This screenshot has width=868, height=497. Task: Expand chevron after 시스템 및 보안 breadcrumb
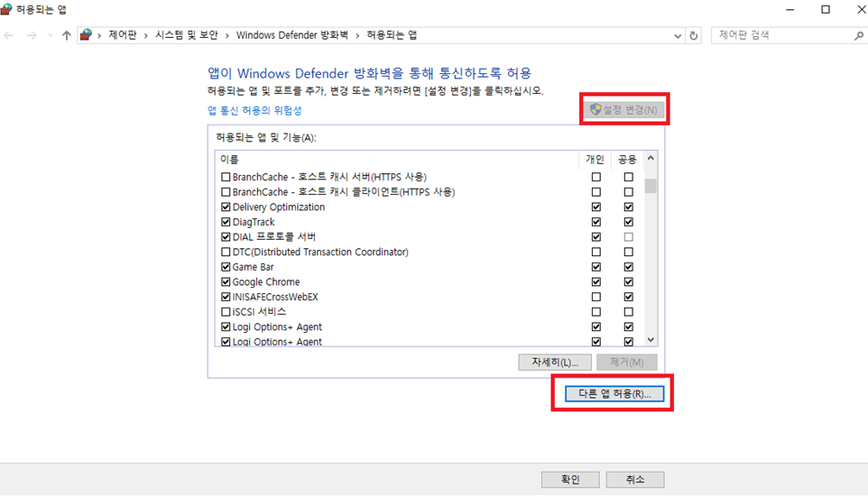point(227,35)
